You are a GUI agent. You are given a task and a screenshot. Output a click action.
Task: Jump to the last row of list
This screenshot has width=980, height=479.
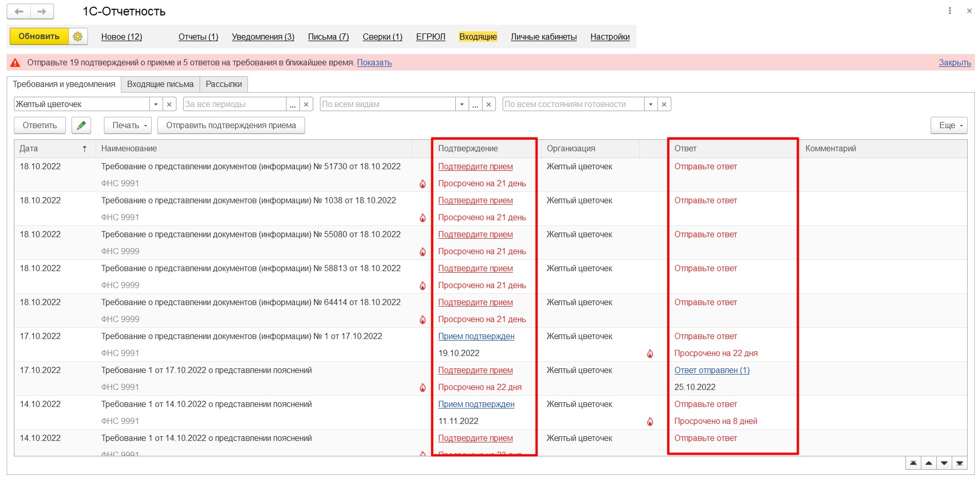pyautogui.click(x=959, y=463)
